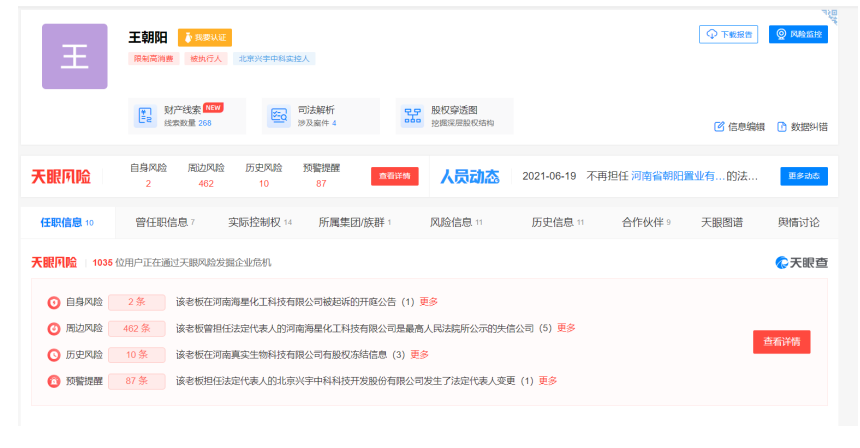The image size is (860, 448).
Task: Open 更多动态 more updates button
Action: click(x=803, y=176)
